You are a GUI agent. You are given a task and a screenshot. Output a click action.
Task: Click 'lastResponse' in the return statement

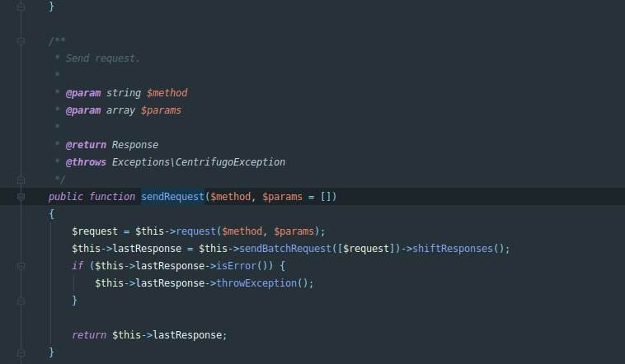coord(187,335)
